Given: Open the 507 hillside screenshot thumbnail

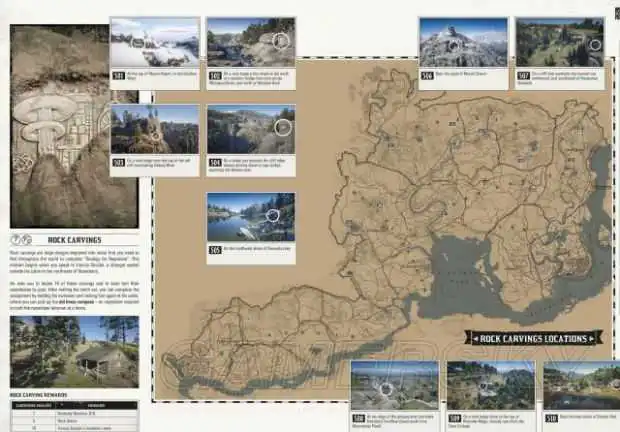Looking at the screenshot, I should (x=559, y=42).
